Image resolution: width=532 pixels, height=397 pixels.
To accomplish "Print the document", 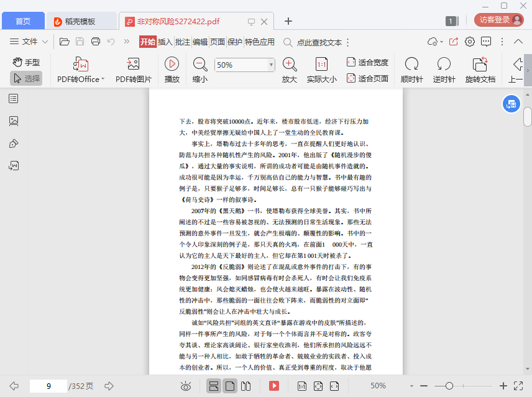I will (x=96, y=42).
